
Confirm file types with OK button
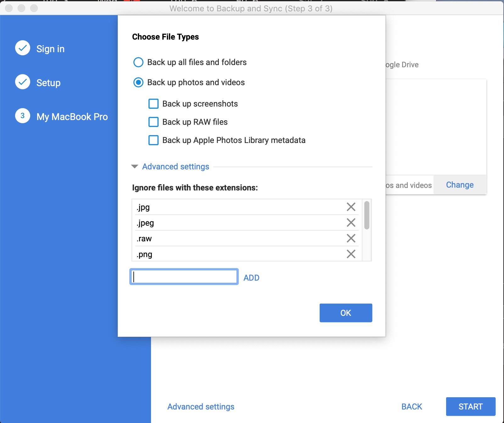coord(346,313)
